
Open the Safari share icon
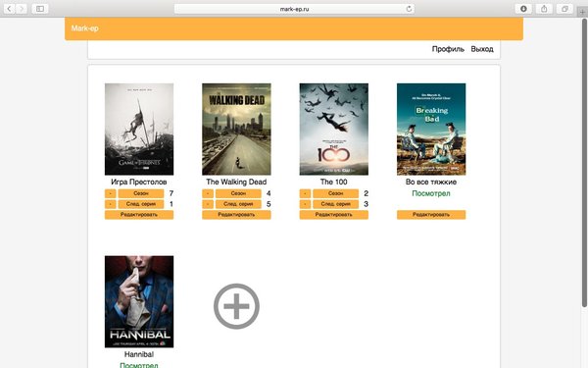click(x=544, y=9)
